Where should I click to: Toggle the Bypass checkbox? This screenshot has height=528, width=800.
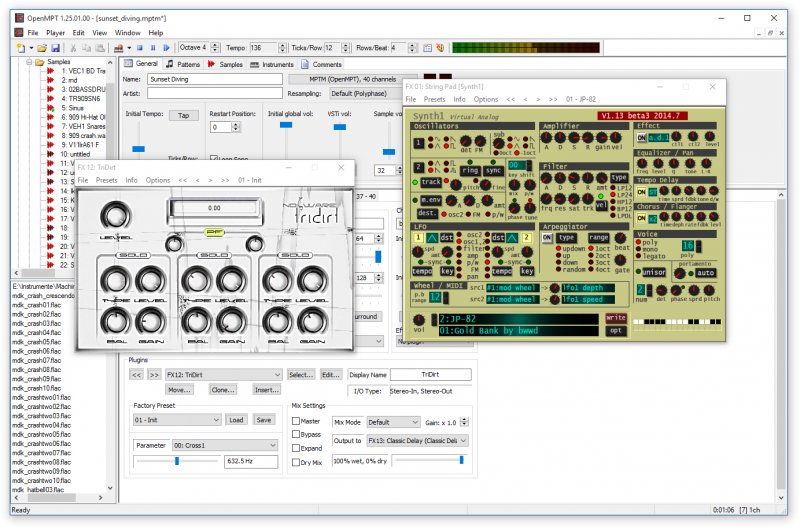click(x=296, y=434)
